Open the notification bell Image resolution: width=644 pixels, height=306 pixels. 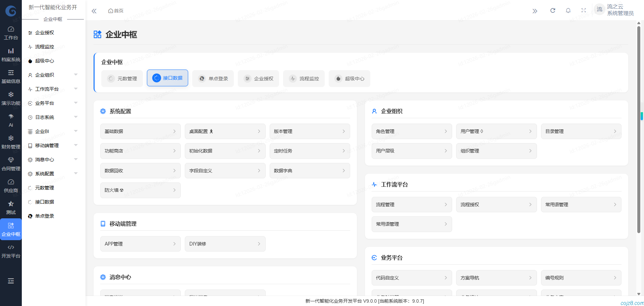click(568, 11)
